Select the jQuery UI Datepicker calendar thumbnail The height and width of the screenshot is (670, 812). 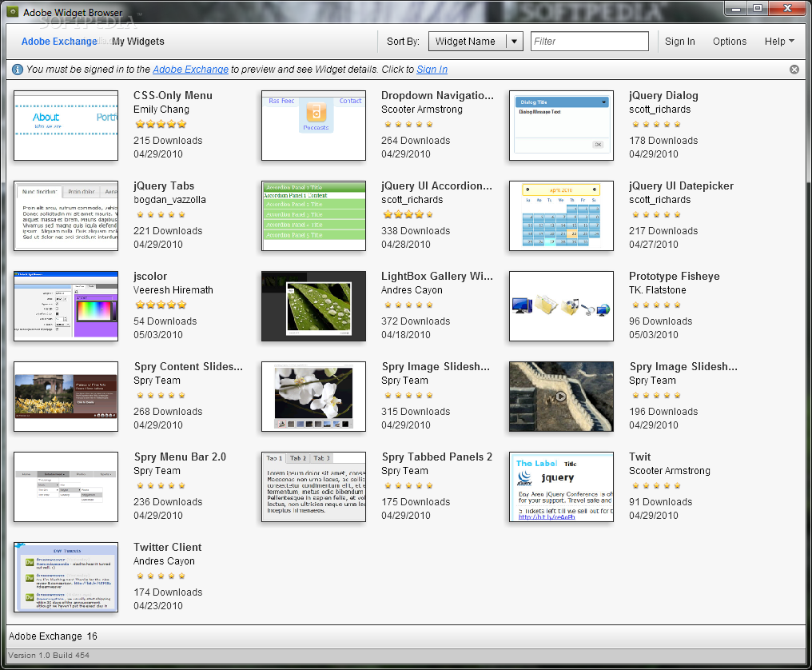coord(561,216)
